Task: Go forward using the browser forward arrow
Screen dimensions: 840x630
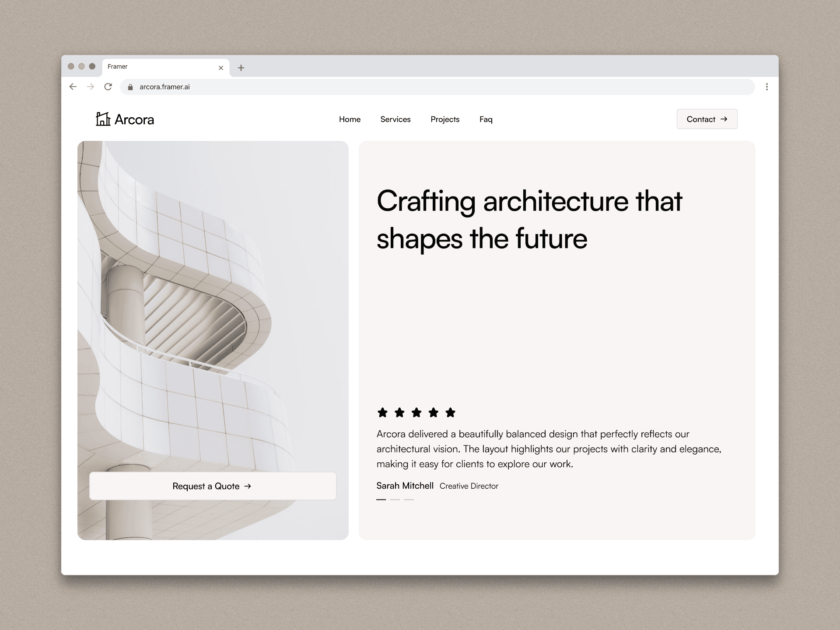Action: tap(91, 87)
